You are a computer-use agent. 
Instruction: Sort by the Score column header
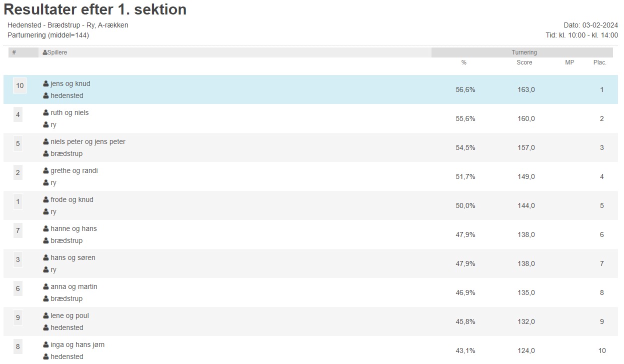[524, 62]
